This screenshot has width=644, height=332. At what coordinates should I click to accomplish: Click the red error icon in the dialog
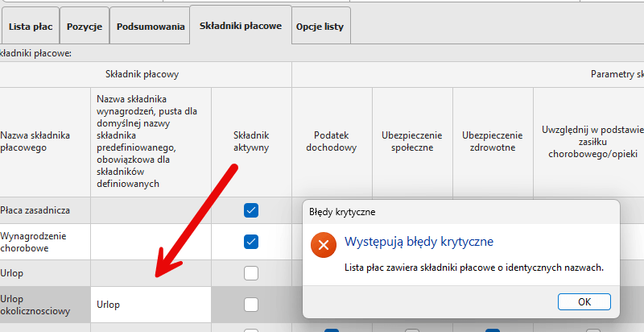pos(324,244)
